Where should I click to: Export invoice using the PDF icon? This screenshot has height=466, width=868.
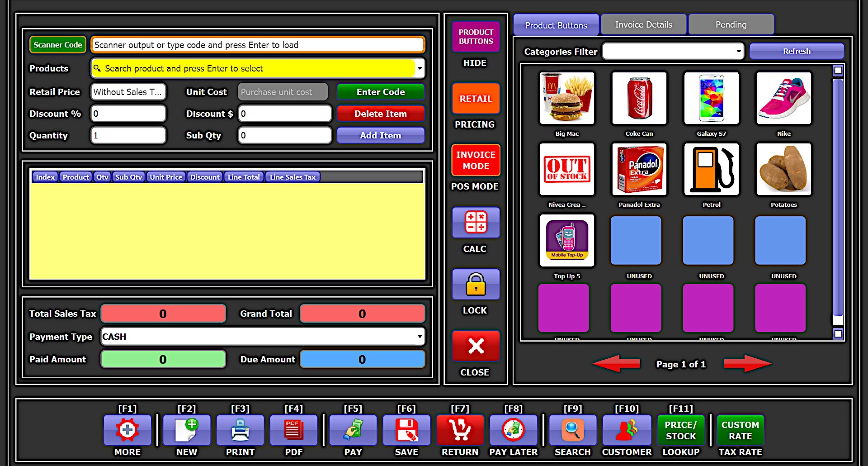tap(294, 430)
